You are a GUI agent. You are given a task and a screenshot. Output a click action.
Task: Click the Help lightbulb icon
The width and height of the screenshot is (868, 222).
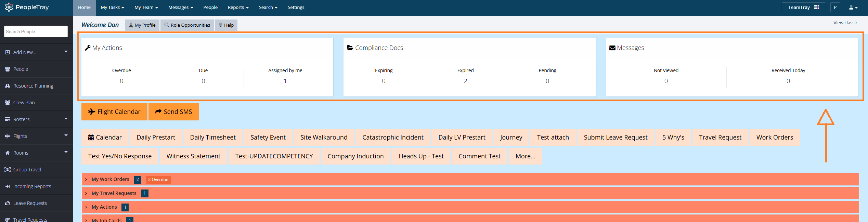(220, 25)
